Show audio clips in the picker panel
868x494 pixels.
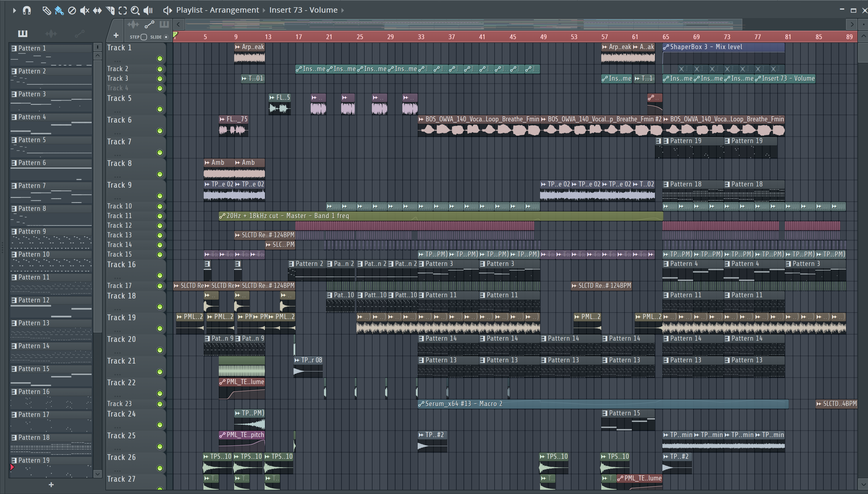click(51, 33)
